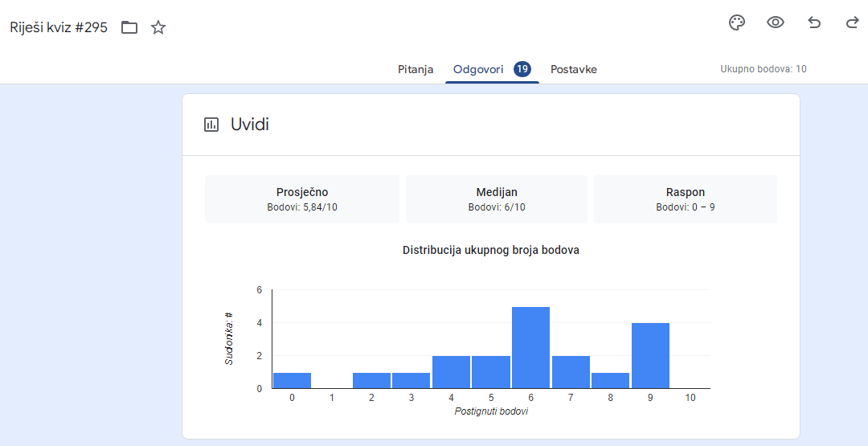Image resolution: width=868 pixels, height=446 pixels.
Task: Click the histogram bar for score 5
Action: [x=491, y=372]
